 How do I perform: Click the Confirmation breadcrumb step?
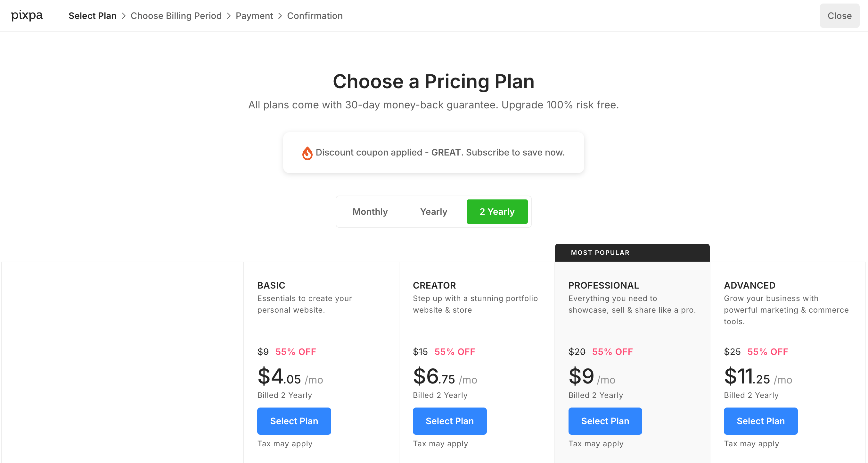click(x=315, y=16)
